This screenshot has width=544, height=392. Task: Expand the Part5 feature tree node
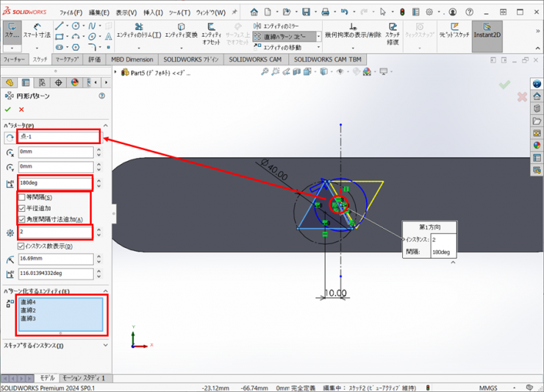(117, 73)
